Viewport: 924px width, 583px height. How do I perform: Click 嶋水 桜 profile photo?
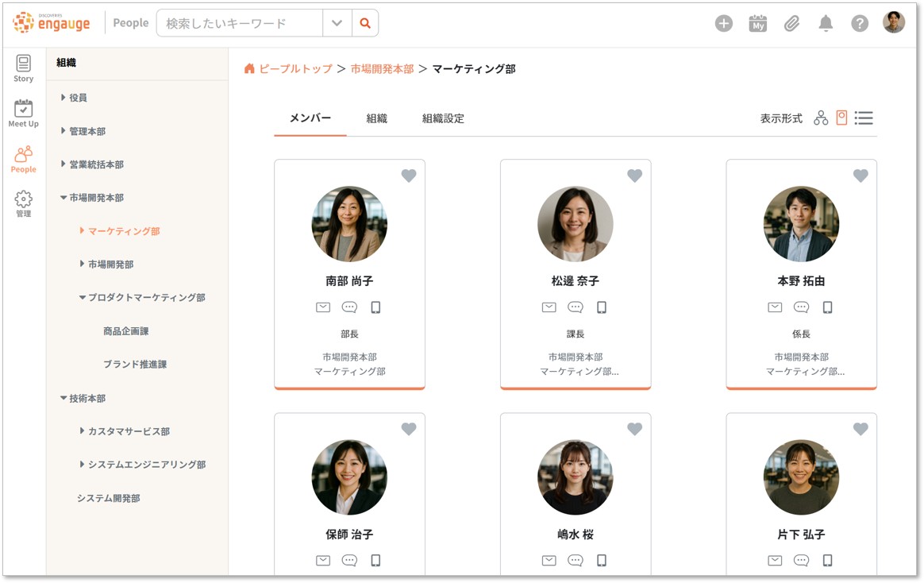pos(576,477)
